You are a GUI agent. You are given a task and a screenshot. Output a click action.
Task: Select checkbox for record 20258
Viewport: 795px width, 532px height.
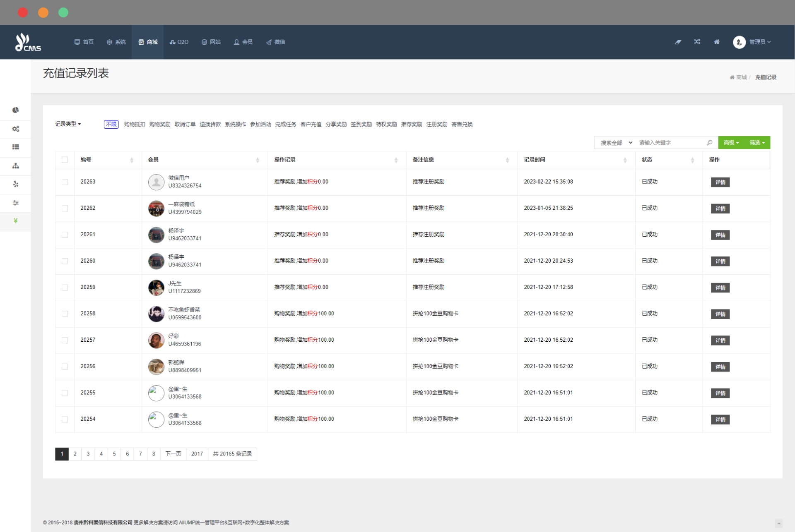(x=65, y=314)
